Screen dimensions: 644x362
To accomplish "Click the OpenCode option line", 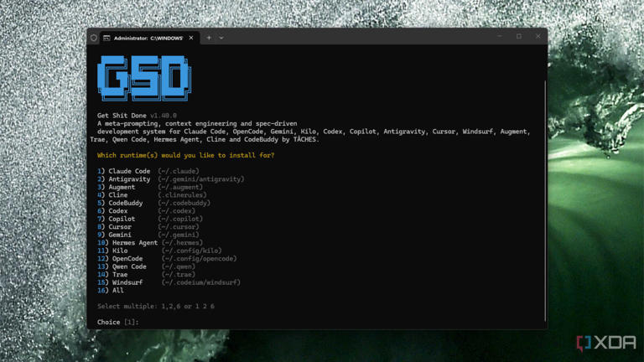I will [167, 259].
